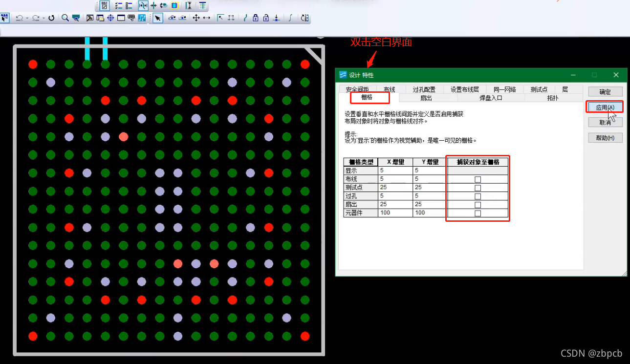The image size is (630, 364).
Task: Click the open padlock unprotect icon
Action: [x=266, y=18]
